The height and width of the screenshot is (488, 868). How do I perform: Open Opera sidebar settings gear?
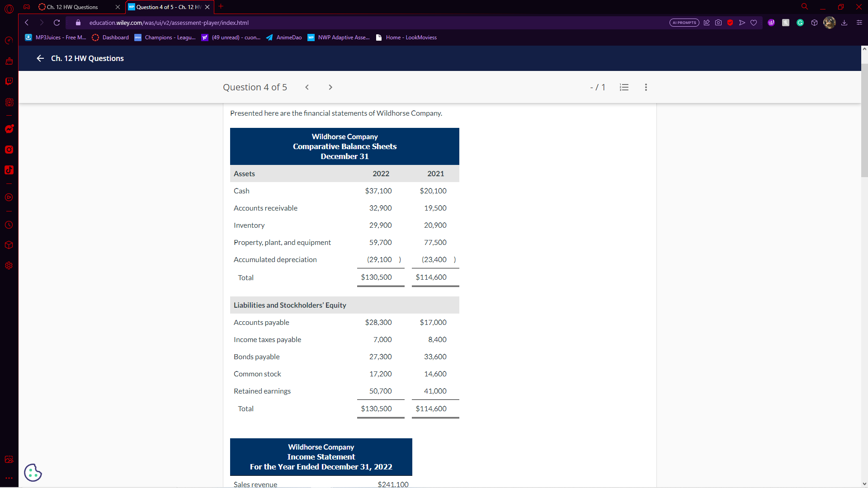click(9, 265)
